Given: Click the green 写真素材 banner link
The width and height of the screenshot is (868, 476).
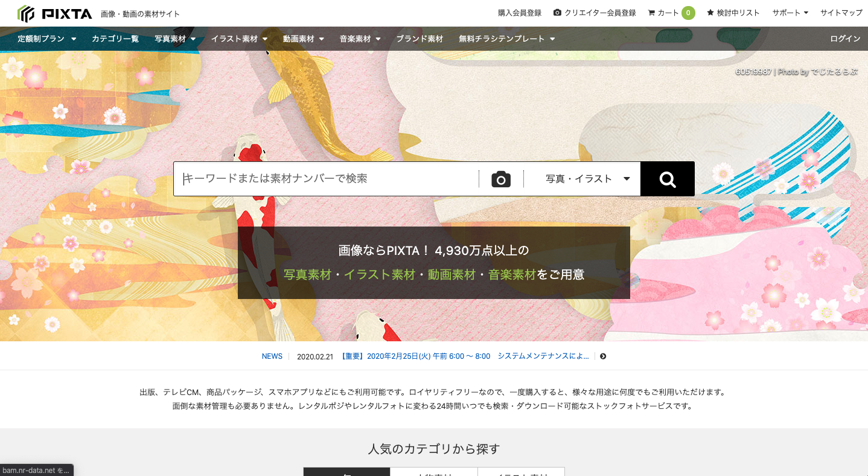Looking at the screenshot, I should tap(307, 275).
